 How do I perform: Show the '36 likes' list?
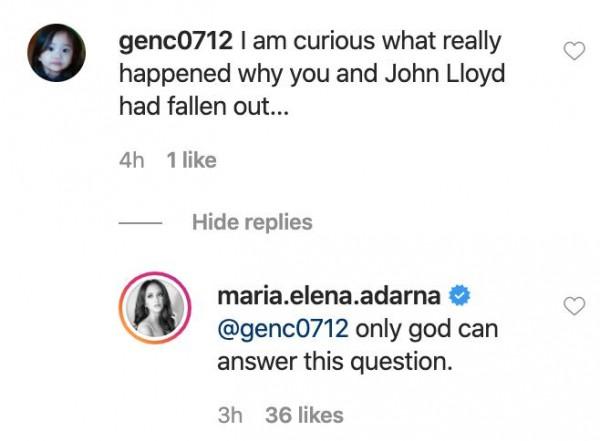304,414
